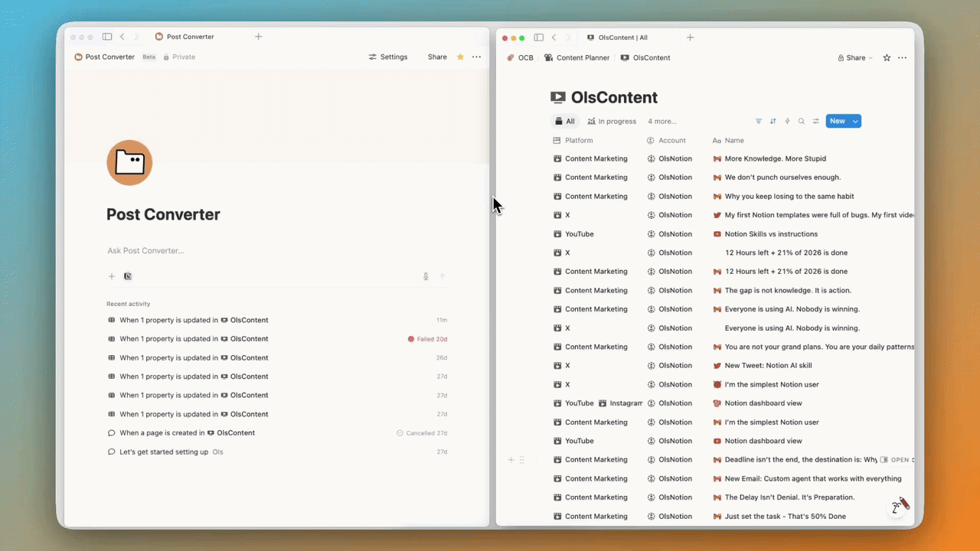Screen dimensions: 980x551
Task: Share the Post Converter agent
Action: (437, 57)
